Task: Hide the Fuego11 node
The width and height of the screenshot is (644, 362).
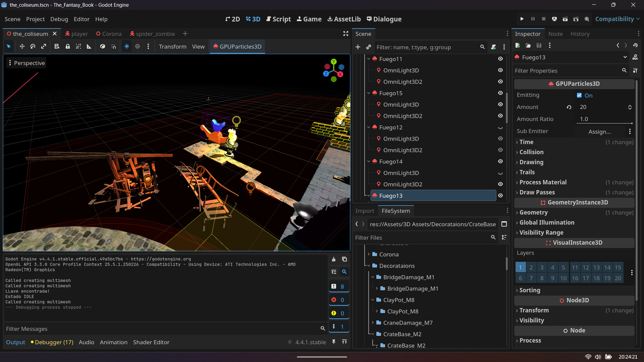Action: [500, 59]
